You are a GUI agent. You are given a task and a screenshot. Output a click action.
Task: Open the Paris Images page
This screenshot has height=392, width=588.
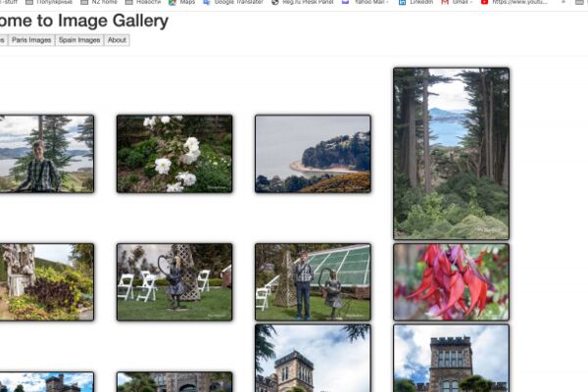tap(31, 40)
